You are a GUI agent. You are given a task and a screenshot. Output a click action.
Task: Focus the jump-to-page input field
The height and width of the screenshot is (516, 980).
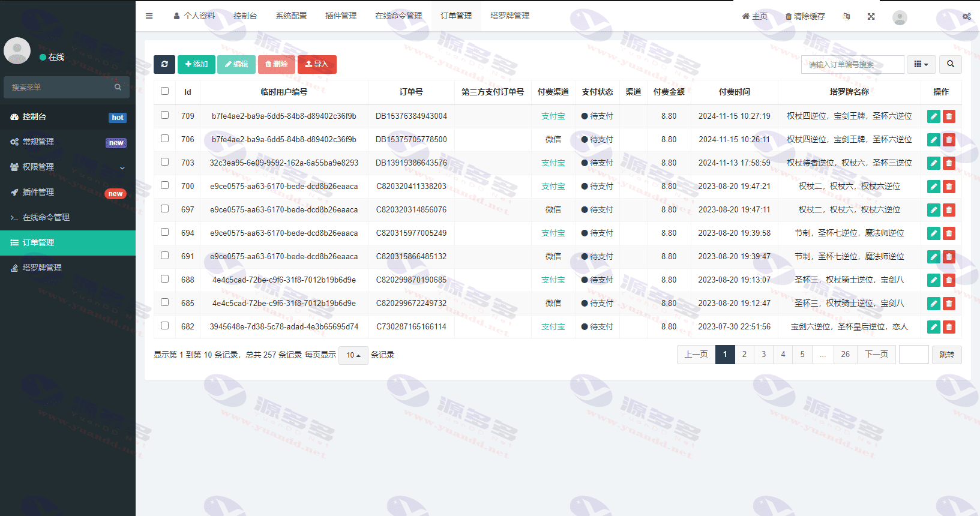coord(914,355)
